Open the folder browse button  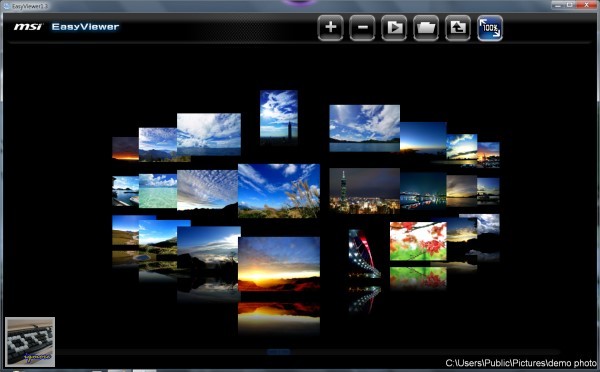[x=426, y=28]
